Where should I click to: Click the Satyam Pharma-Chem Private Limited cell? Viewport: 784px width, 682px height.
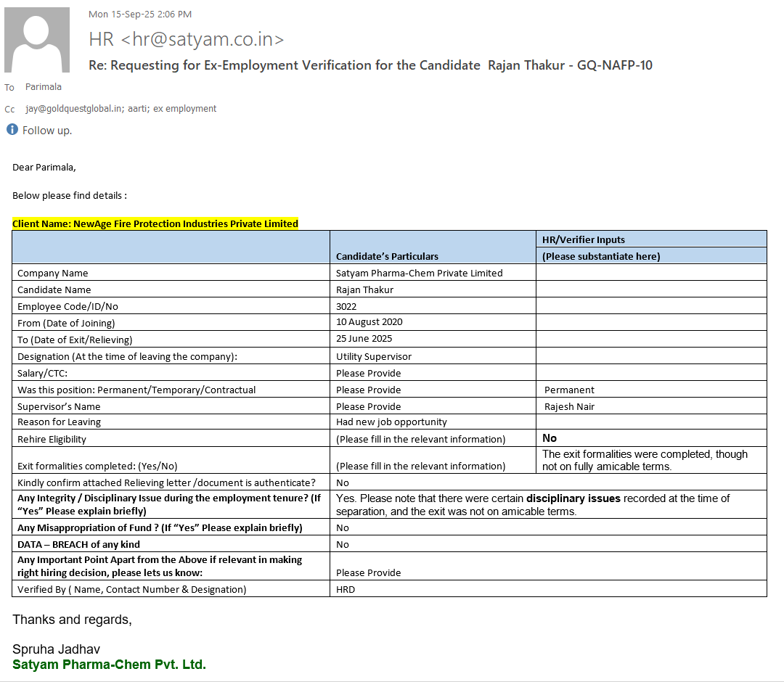419,274
